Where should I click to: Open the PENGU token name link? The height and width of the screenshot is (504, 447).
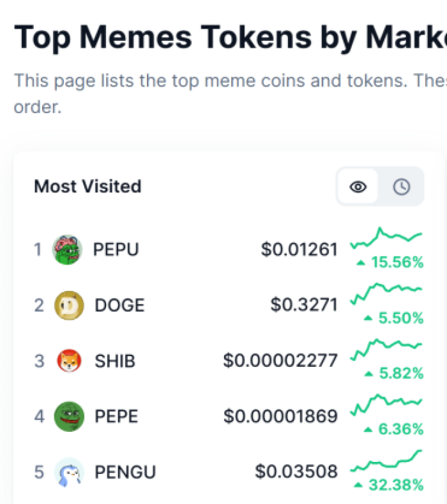(125, 472)
